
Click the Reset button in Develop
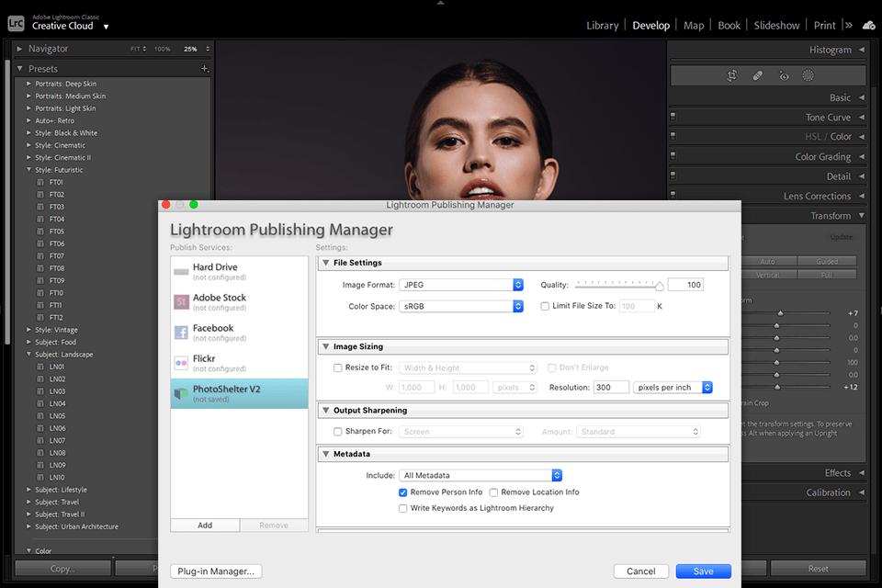(818, 569)
